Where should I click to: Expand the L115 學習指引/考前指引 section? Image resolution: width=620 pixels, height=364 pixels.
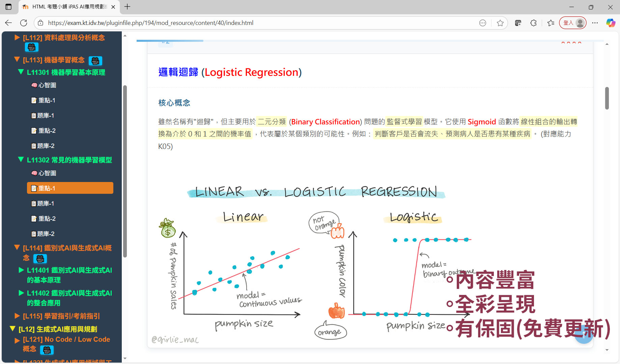point(17,316)
